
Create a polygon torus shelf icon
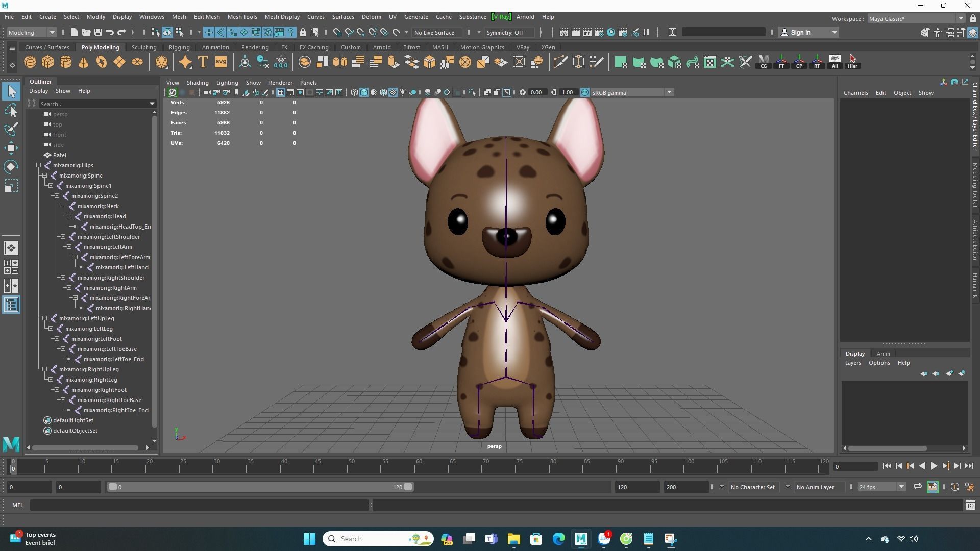(102, 62)
